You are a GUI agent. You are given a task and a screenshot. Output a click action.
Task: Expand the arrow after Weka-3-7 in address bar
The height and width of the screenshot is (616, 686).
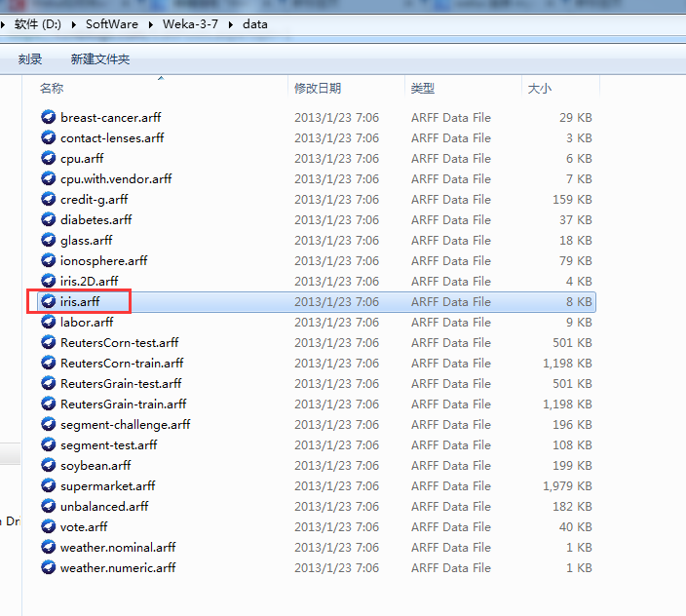[231, 24]
